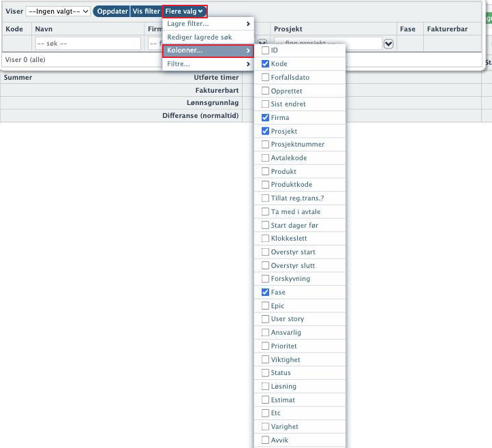Viewport: 492px width, 448px height.
Task: Open the Kolonner submenu
Action: 208,50
